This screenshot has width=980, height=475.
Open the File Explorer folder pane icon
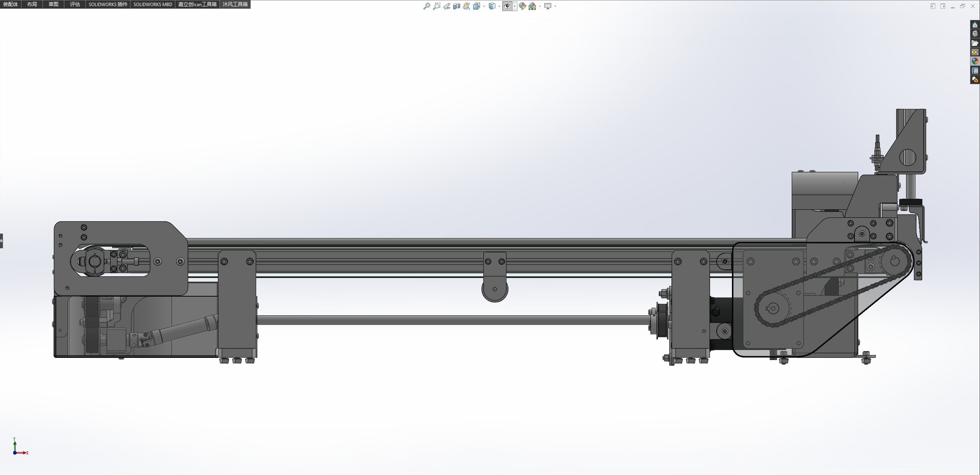click(x=975, y=43)
